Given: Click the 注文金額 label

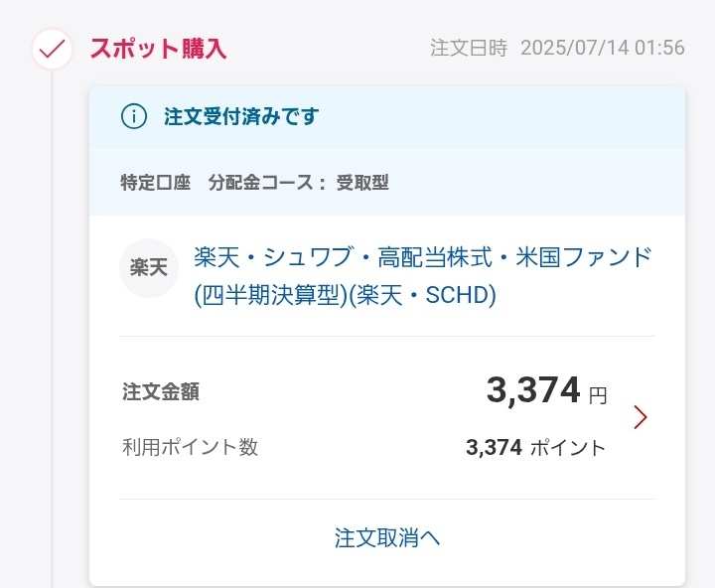Looking at the screenshot, I should [161, 391].
